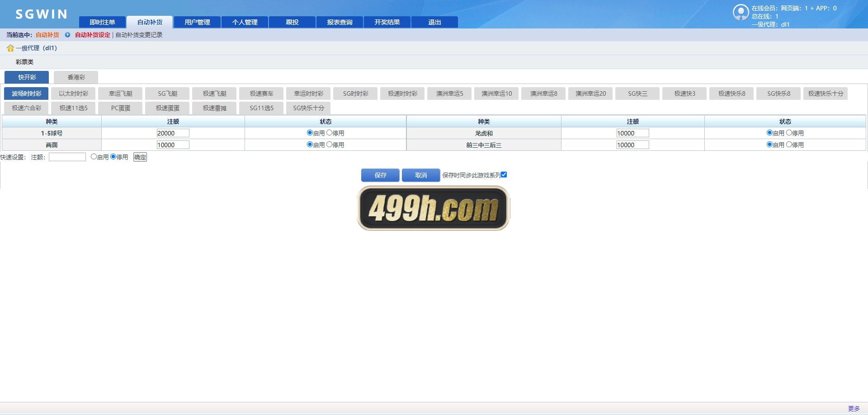The height and width of the screenshot is (415, 868).
Task: Click the blue arrow icon after 自动补货
Action: [x=67, y=35]
